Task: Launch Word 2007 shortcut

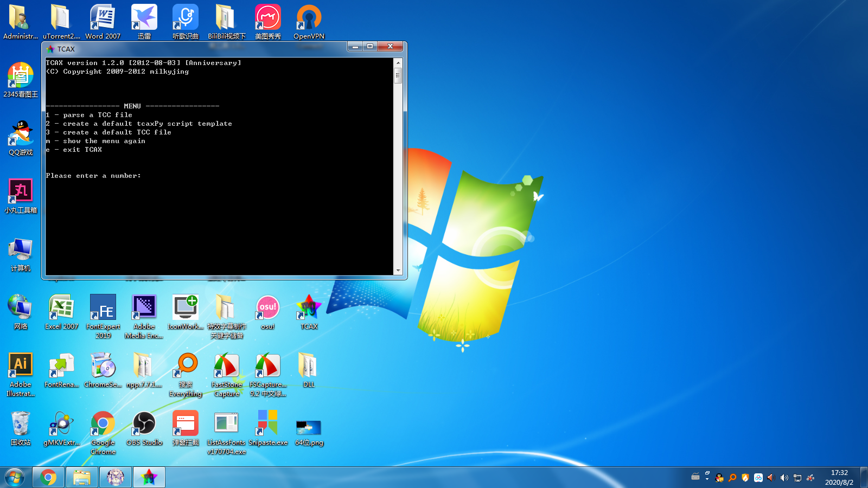Action: (103, 22)
